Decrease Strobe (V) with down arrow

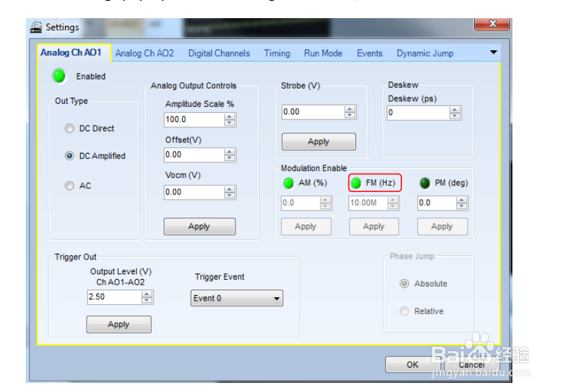coord(350,115)
